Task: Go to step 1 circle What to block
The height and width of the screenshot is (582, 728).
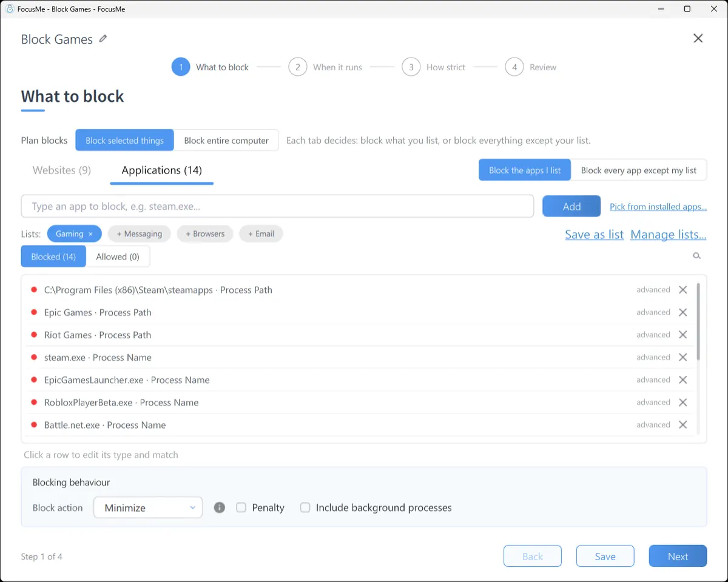Action: point(181,67)
